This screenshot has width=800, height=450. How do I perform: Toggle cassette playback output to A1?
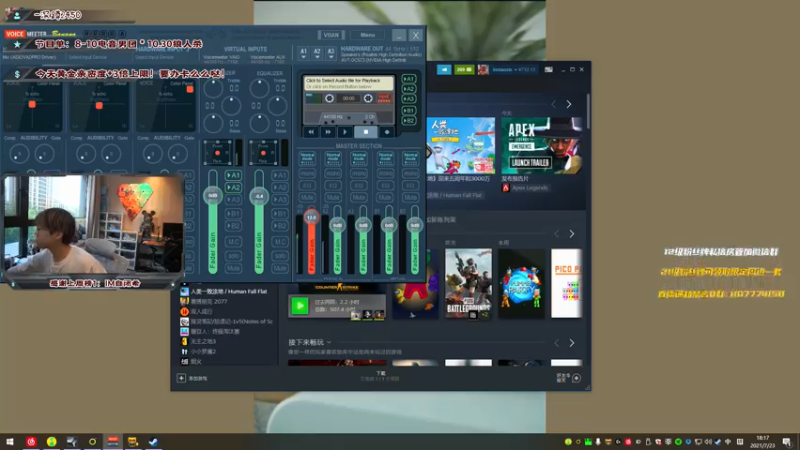(x=409, y=79)
